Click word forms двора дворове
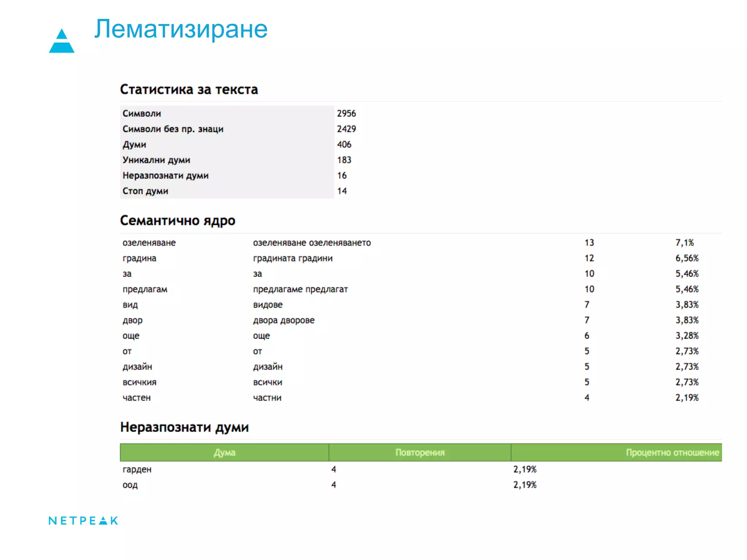This screenshot has width=747, height=560. [284, 320]
